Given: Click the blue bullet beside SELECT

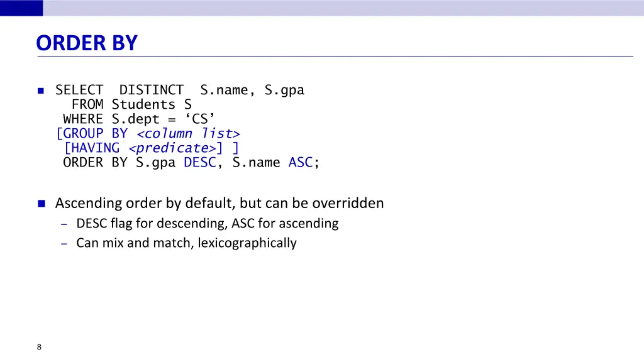Looking at the screenshot, I should click(x=41, y=90).
